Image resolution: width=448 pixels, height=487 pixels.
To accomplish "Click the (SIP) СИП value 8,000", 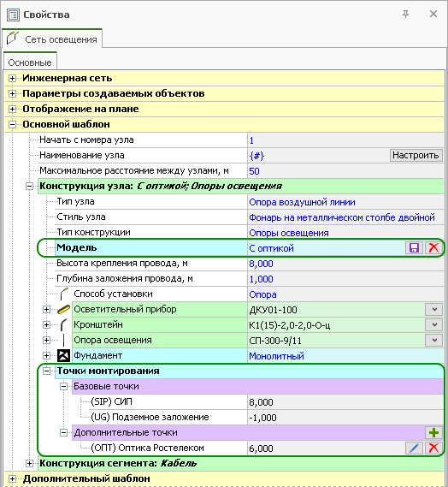I will tap(261, 402).
